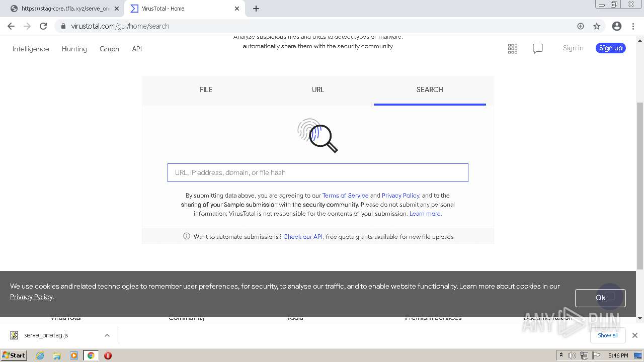
Task: Open the volume speaker tray icon
Action: tap(572, 355)
